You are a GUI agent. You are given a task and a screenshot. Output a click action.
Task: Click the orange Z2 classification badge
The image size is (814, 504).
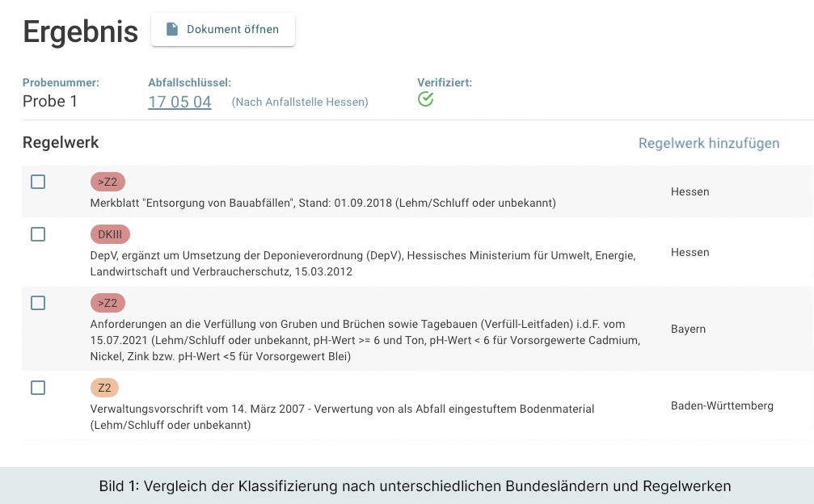(104, 388)
